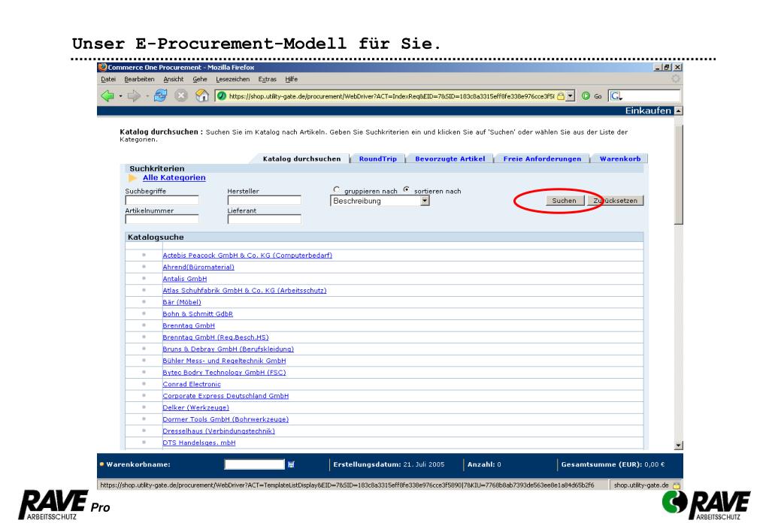Open the Ahrend (Büromaterial) catalog link
Image resolution: width=769 pixels, height=532 pixels.
[x=198, y=268]
